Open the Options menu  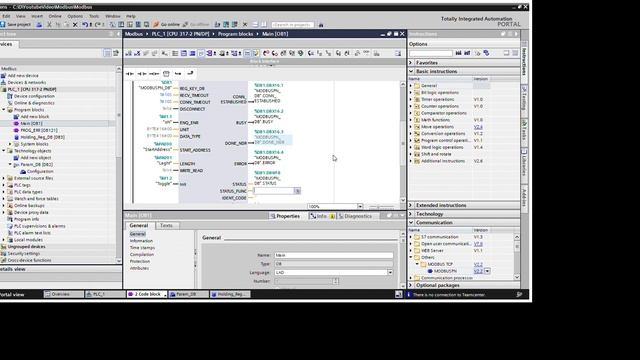[x=75, y=16]
